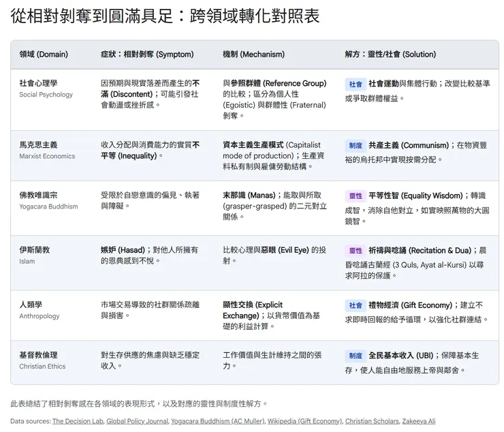Click the 共產主義 (Communism) solution text
Image resolution: width=504 pixels, height=432 pixels.
point(409,145)
